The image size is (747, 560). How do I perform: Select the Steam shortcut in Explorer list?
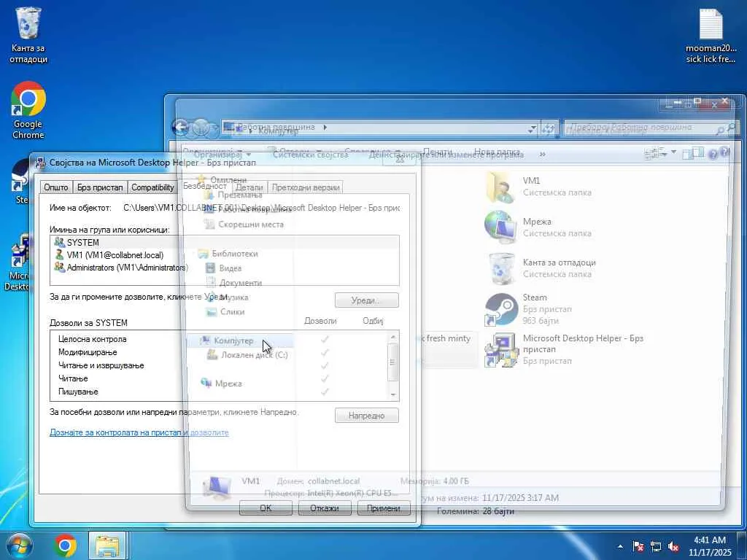pos(529,309)
